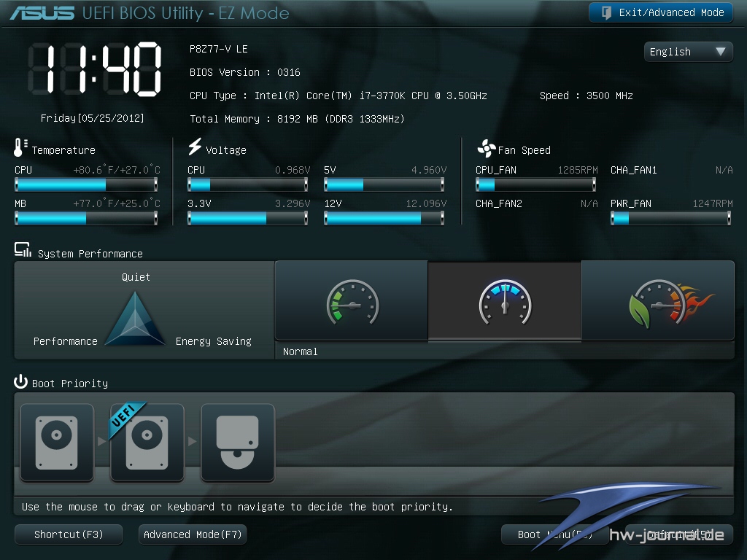The height and width of the screenshot is (560, 747).
Task: Select the Normal blue gauge mode
Action: [505, 301]
